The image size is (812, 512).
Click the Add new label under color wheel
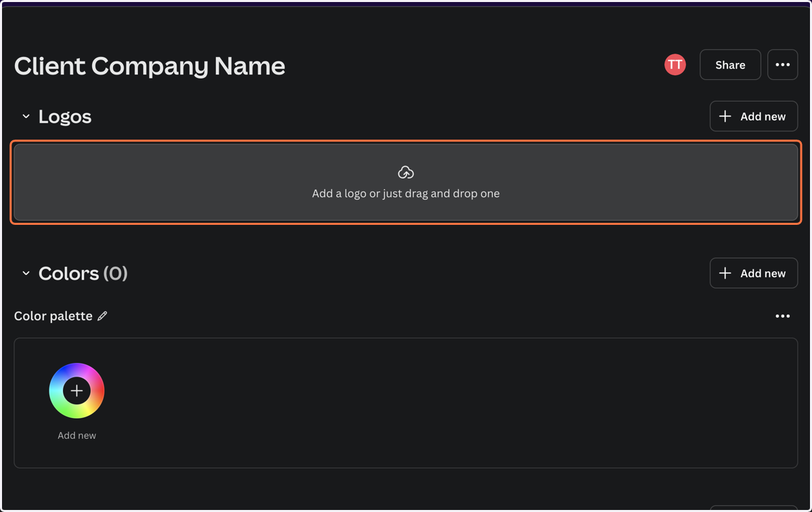point(77,435)
